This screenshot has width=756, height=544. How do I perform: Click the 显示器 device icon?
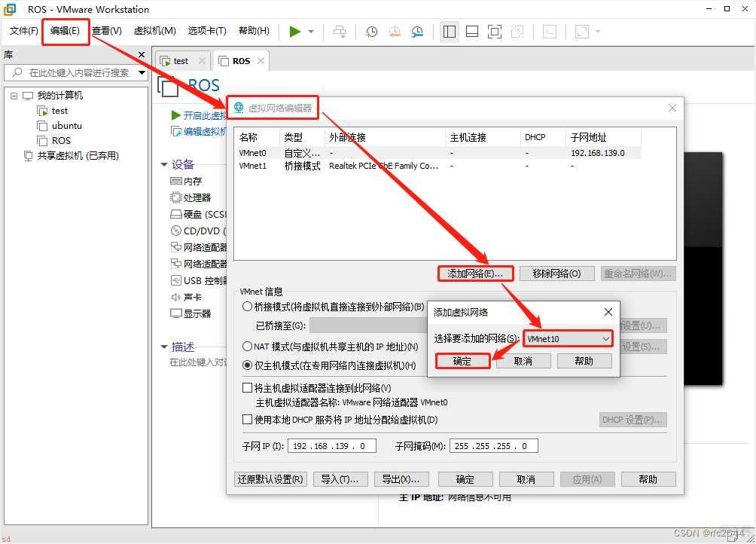pyautogui.click(x=176, y=313)
